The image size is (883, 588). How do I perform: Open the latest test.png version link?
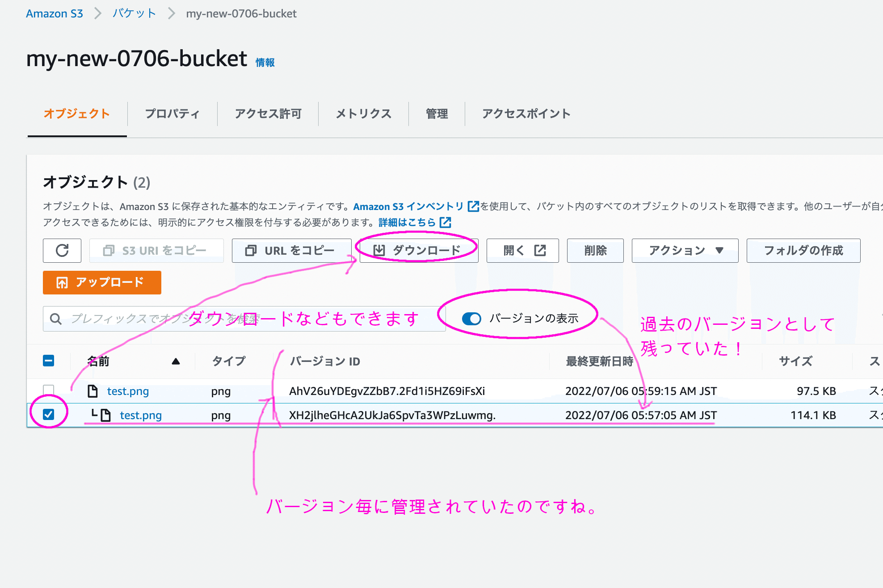pos(128,391)
